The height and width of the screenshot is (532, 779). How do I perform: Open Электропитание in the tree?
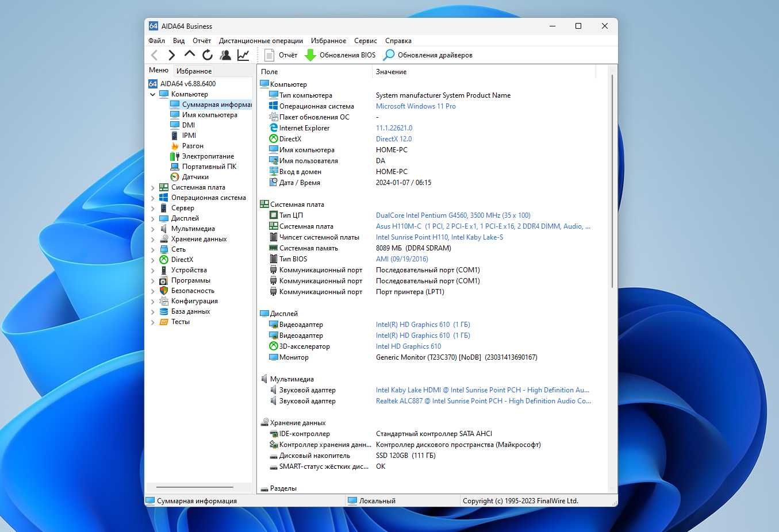pos(202,156)
